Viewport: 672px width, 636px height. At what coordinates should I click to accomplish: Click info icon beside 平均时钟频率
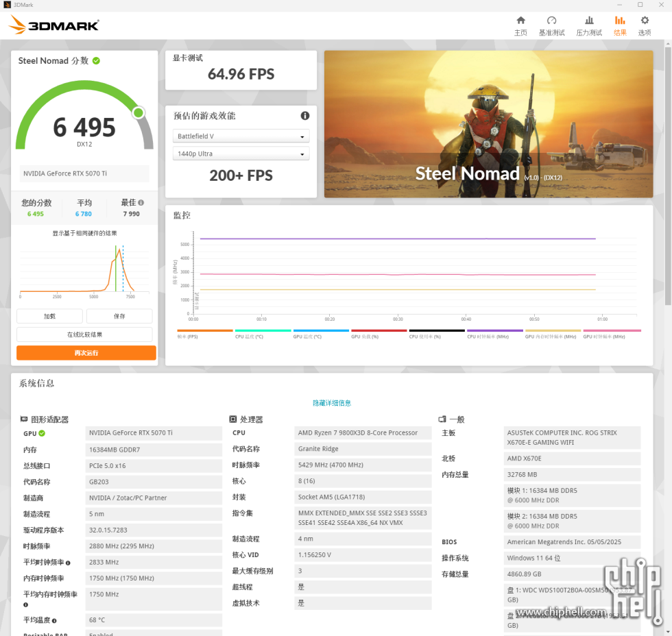(x=68, y=563)
